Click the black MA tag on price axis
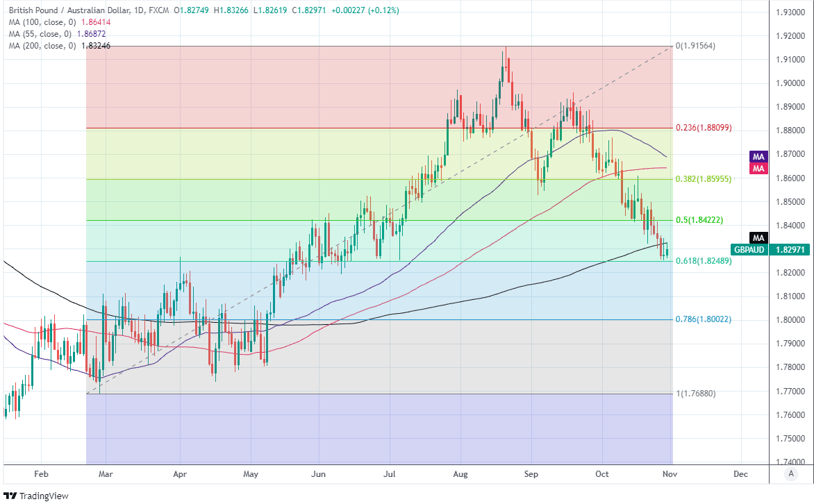Image resolution: width=814 pixels, height=504 pixels. [x=758, y=237]
